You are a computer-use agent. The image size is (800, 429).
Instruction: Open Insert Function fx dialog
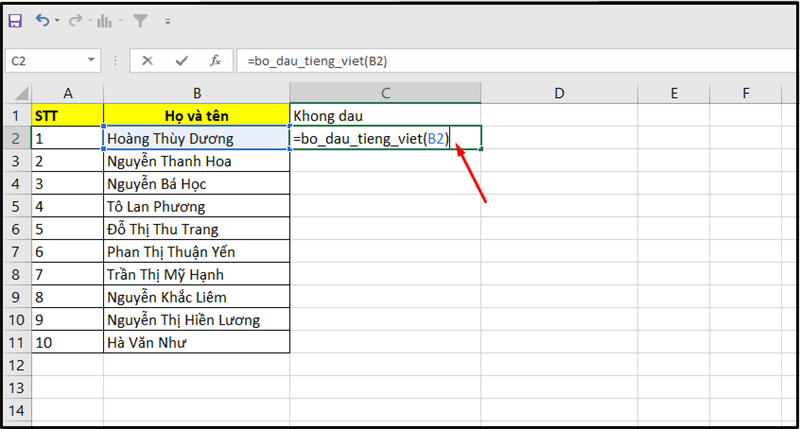(216, 61)
